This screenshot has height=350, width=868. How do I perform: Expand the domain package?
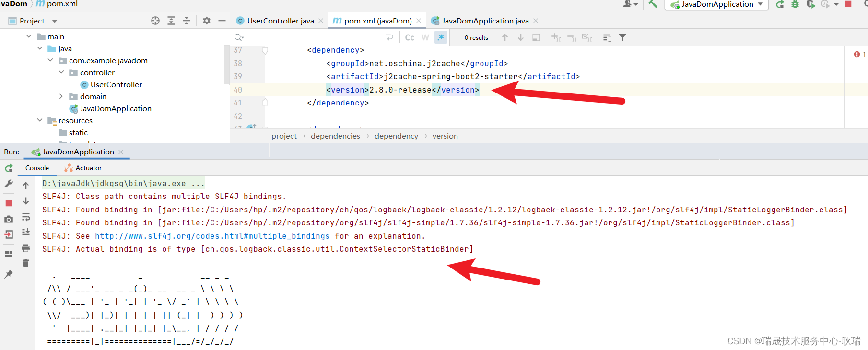point(61,96)
